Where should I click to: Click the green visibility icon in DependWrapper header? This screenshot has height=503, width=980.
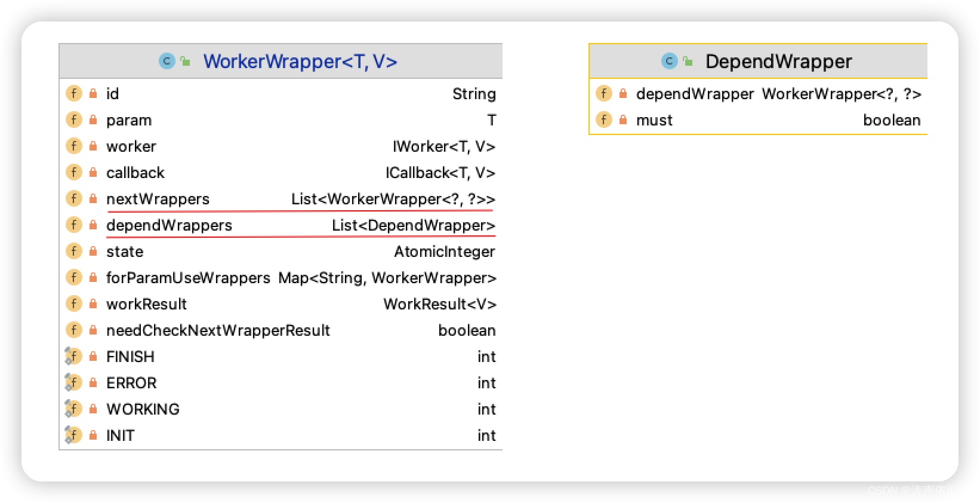tap(688, 61)
